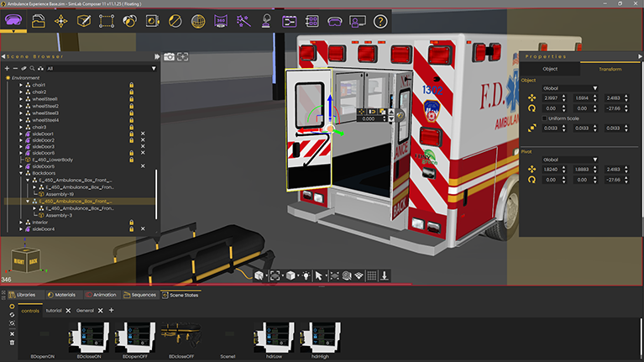Toggle lock on chair3 node
The width and height of the screenshot is (644, 362).
(x=132, y=127)
